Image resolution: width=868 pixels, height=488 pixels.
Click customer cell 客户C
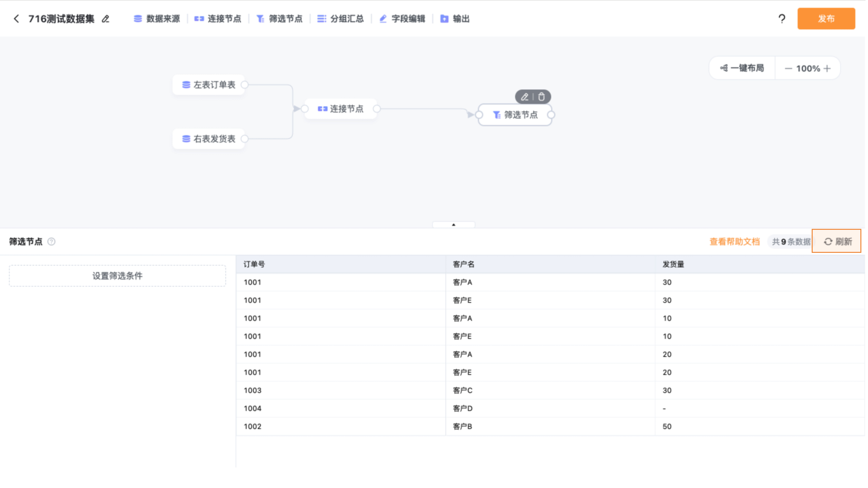(x=550, y=390)
